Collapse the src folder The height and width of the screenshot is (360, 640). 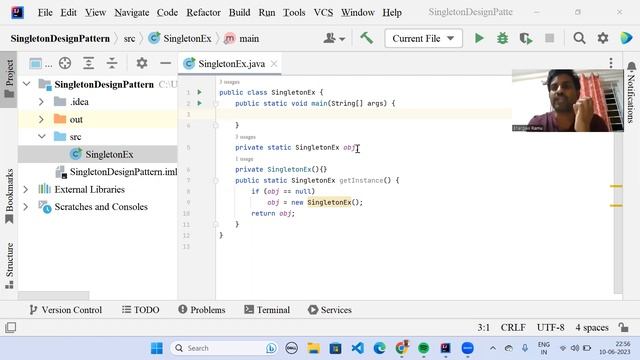click(x=42, y=136)
